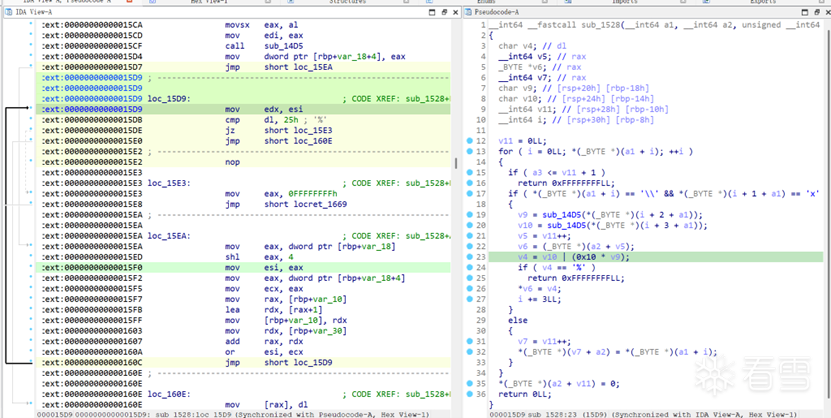Toggle breakpoint dot on pseudocode line 31
This screenshot has height=418, width=831.
(x=470, y=341)
